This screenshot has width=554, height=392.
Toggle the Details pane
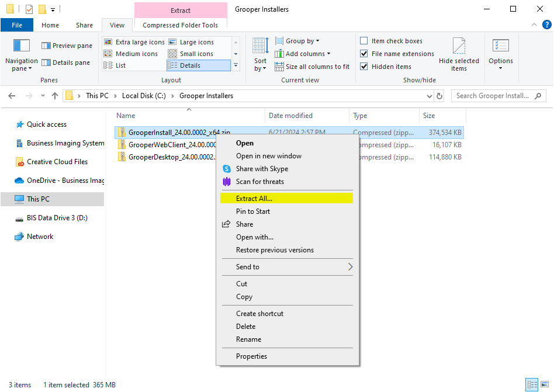coord(65,63)
